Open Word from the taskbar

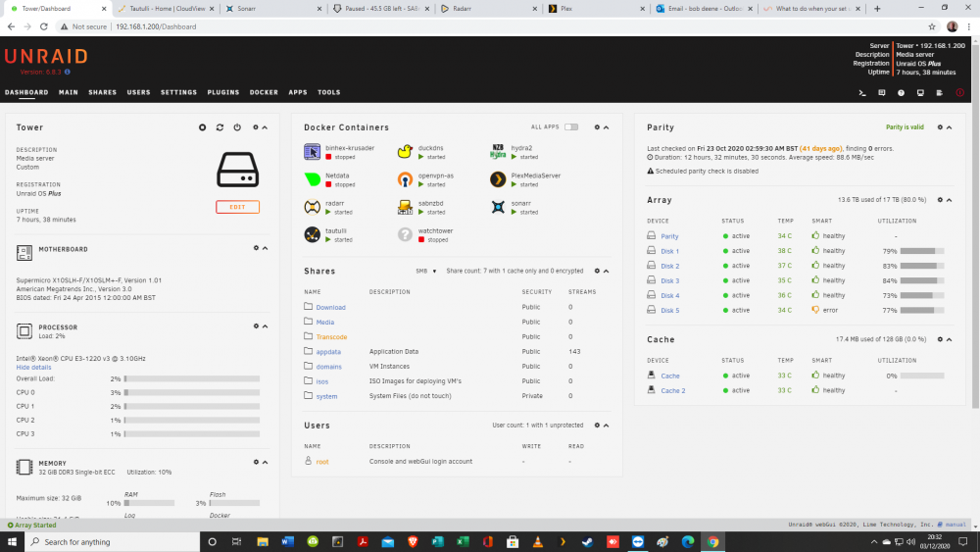[287, 542]
